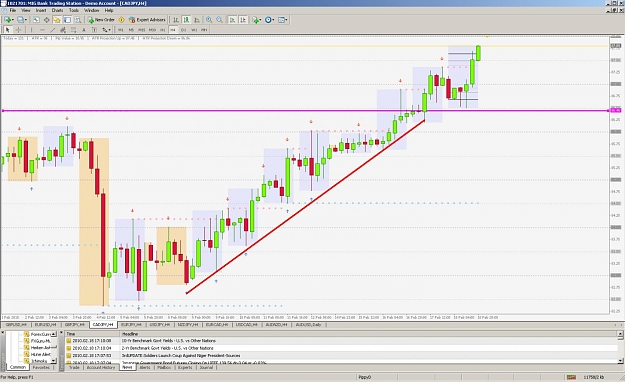Screen dimensions: 625x382
Task: Open the Insert menu
Action: [41, 10]
